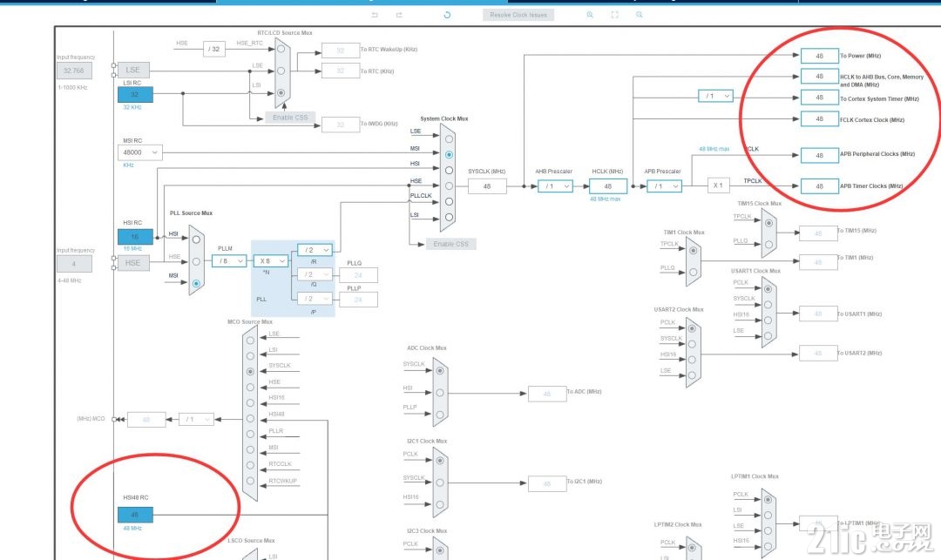
Task: Click the gray LSE oscillator block
Action: (132, 71)
